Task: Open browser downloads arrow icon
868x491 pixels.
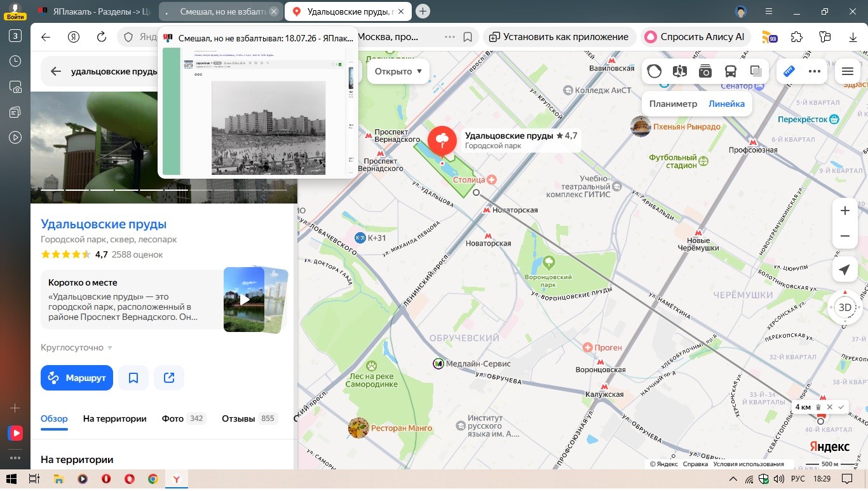Action: tap(853, 37)
